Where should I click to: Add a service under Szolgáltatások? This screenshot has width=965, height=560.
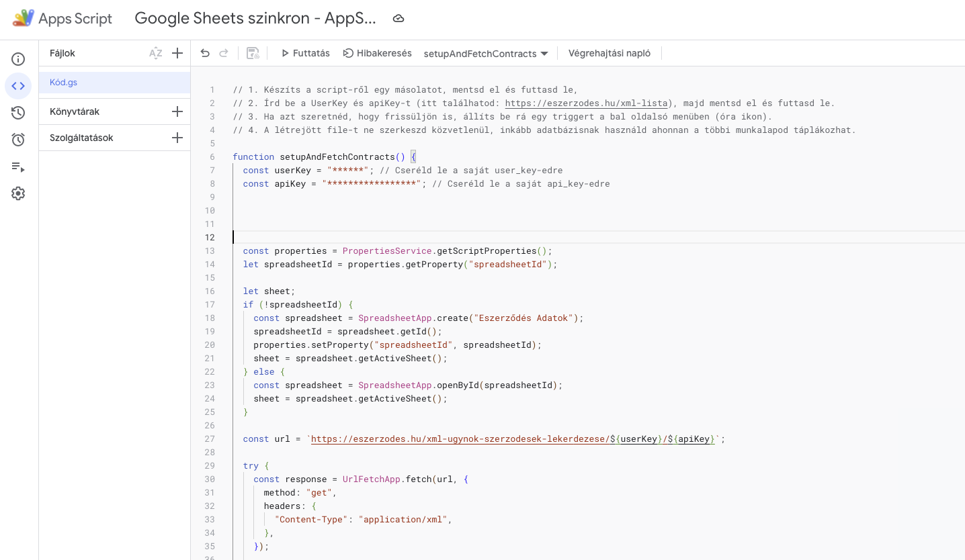pyautogui.click(x=177, y=137)
